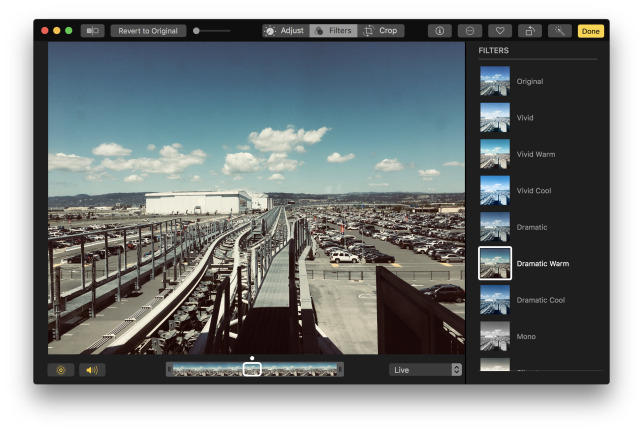Toggle Live Photo on or off
The height and width of the screenshot is (432, 643).
tap(61, 370)
